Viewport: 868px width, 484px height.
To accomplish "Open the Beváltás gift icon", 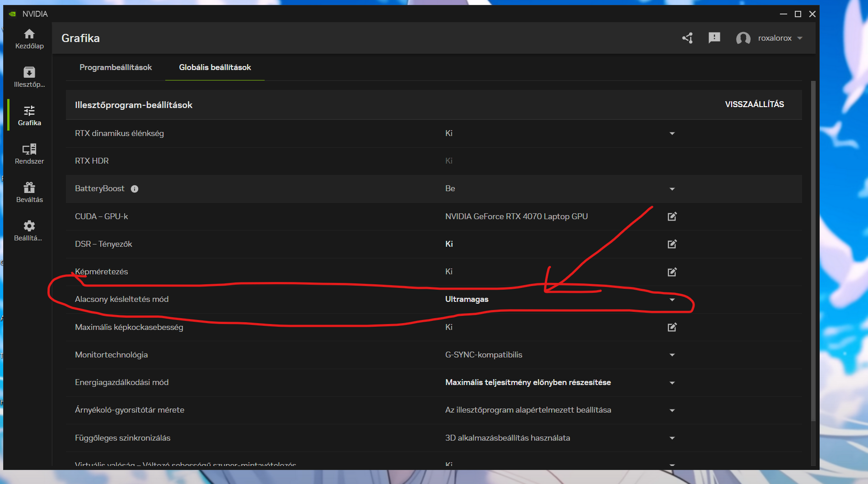I will click(x=29, y=188).
